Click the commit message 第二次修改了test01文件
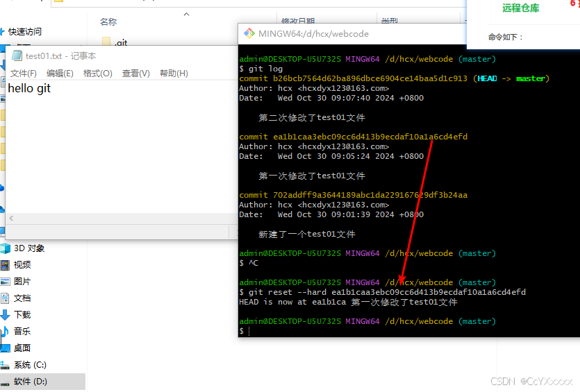580x392 pixels. click(x=311, y=117)
